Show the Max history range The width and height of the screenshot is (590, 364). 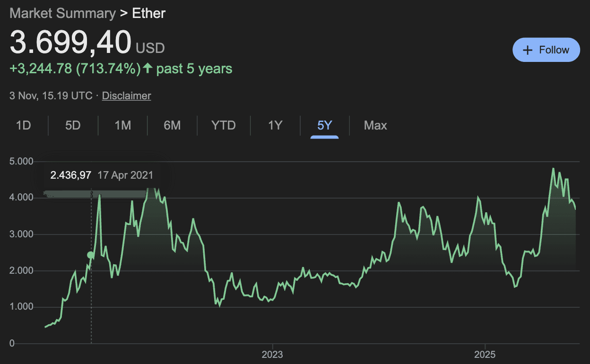tap(375, 125)
